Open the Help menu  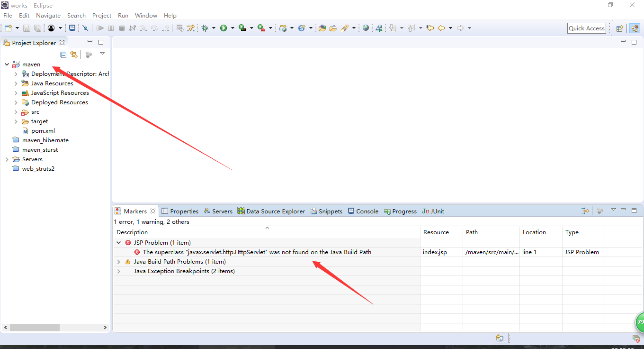(x=170, y=15)
